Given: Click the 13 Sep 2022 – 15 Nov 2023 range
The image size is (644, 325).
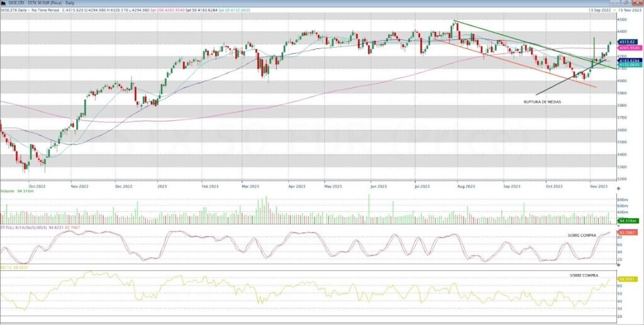Looking at the screenshot, I should [615, 9].
